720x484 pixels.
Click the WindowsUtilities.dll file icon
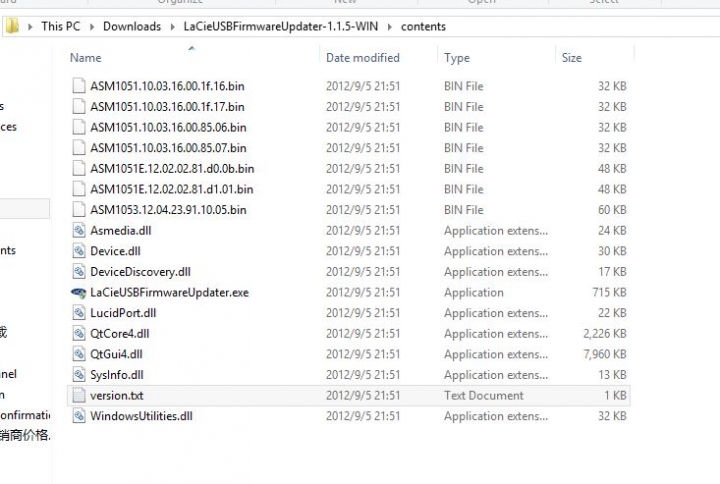[79, 416]
